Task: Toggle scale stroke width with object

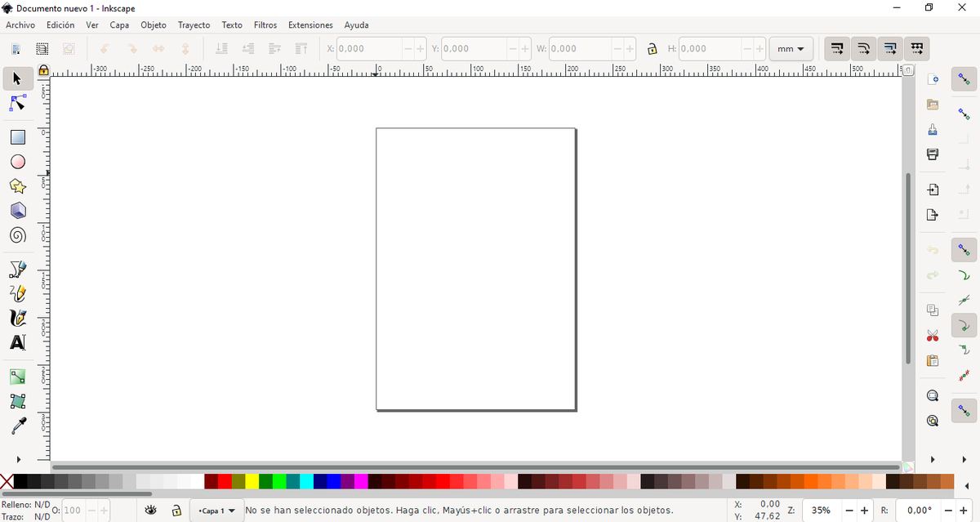Action: point(836,49)
